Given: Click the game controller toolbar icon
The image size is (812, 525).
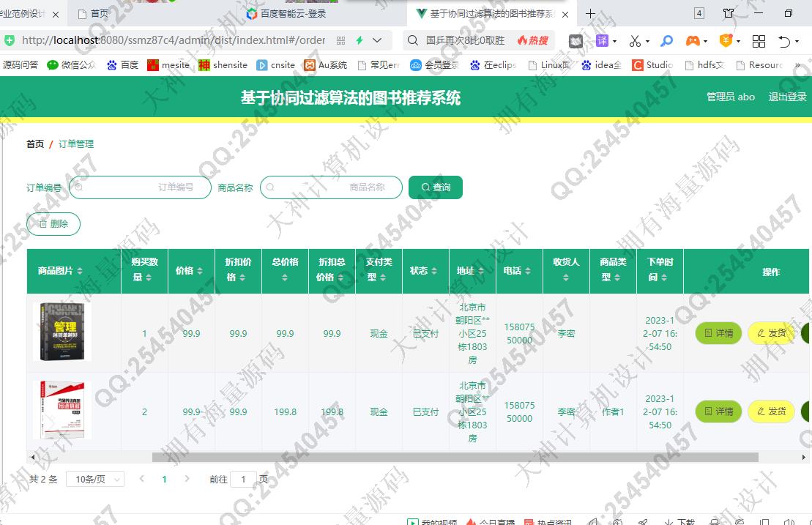Looking at the screenshot, I should click(693, 41).
